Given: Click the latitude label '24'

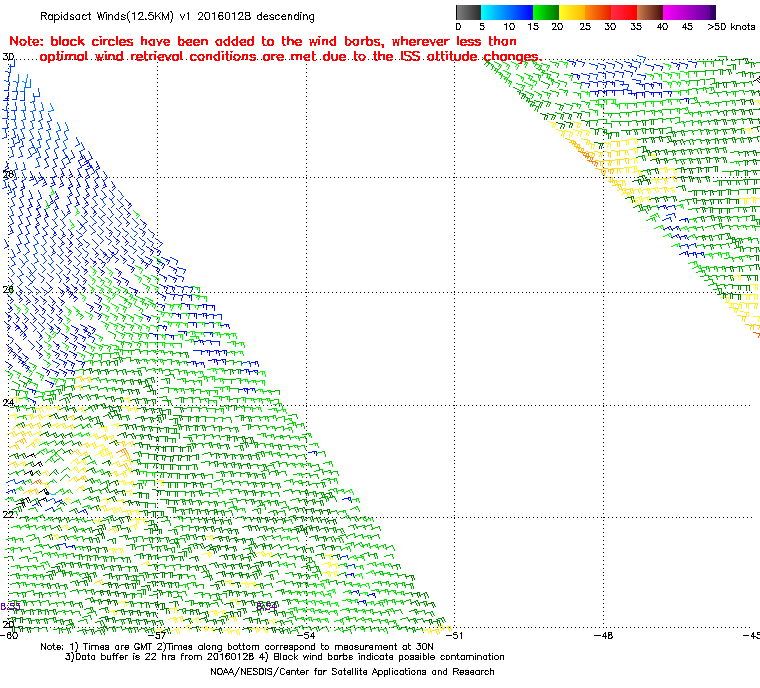Looking at the screenshot, I should (x=8, y=402).
